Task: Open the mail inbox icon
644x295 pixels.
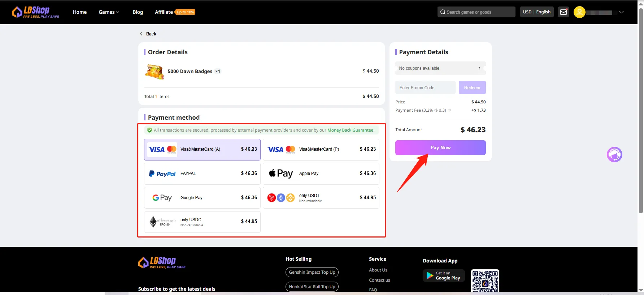Action: point(563,12)
